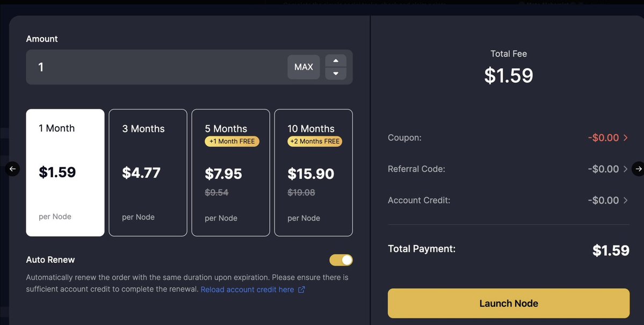Select the 3 Months plan card
644x325 pixels.
click(148, 172)
